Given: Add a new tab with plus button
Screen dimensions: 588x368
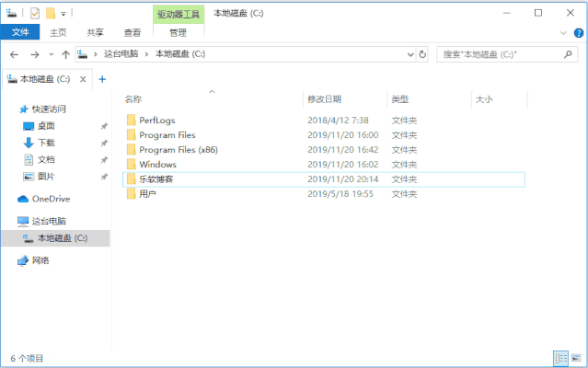Looking at the screenshot, I should point(102,79).
